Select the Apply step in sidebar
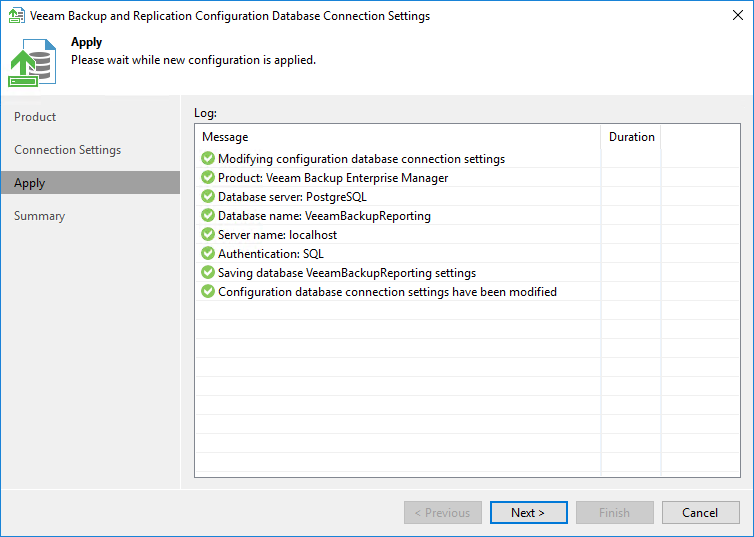 coord(30,183)
